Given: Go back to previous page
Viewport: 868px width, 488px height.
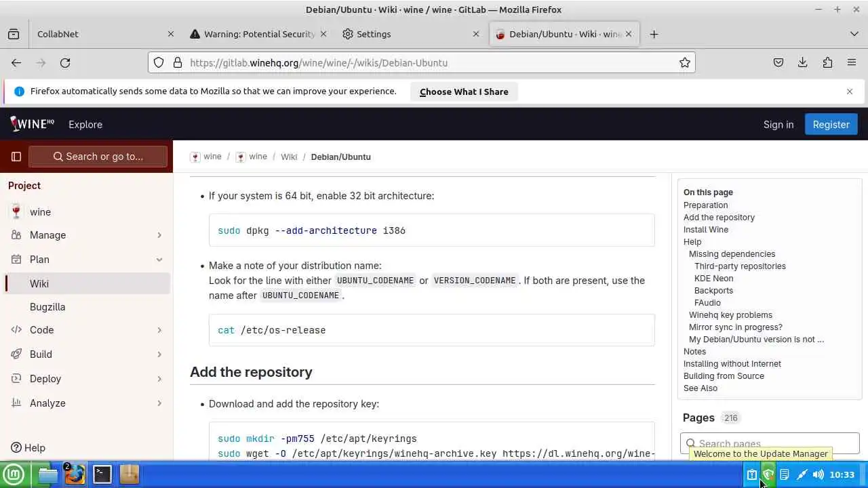Looking at the screenshot, I should pyautogui.click(x=16, y=62).
